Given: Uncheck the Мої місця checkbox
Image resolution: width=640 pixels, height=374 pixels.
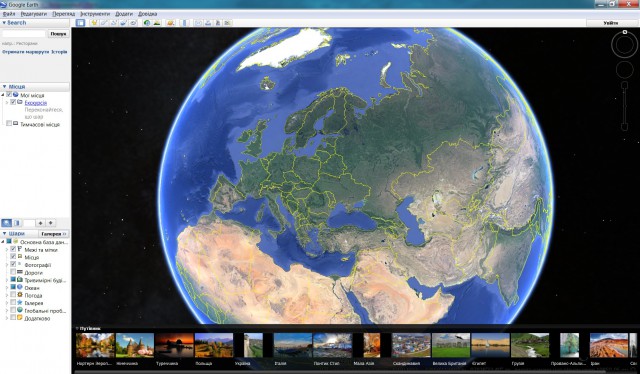Looking at the screenshot, I should coord(9,95).
